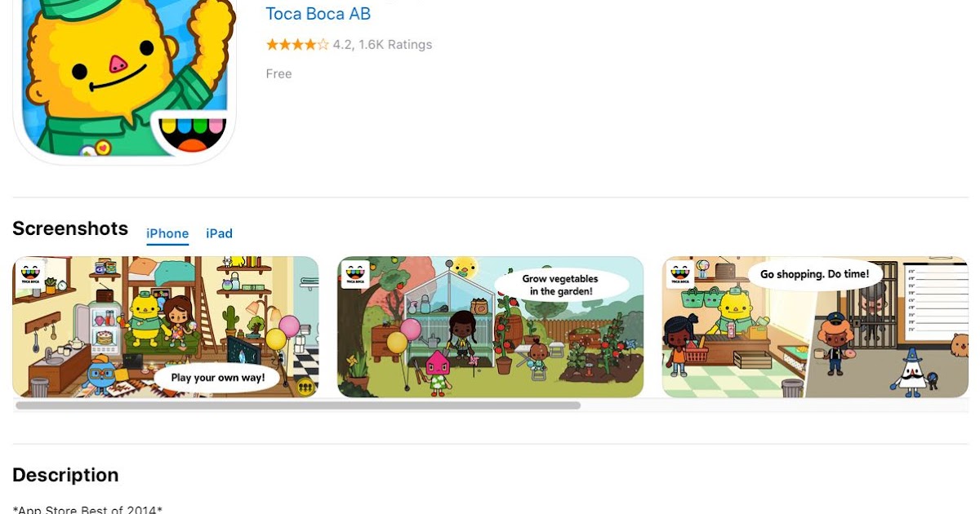Switch to the iPad screenshots tab
Image resolution: width=980 pixels, height=514 pixels.
[x=219, y=233]
